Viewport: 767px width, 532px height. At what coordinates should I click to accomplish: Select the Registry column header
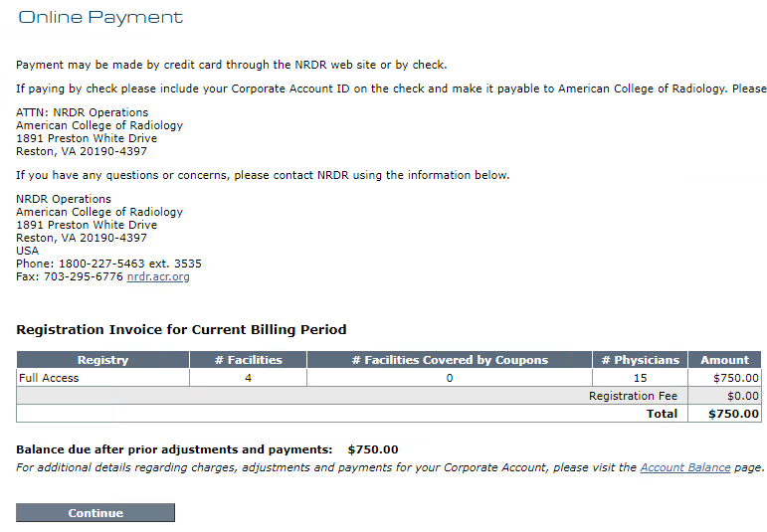click(x=102, y=360)
